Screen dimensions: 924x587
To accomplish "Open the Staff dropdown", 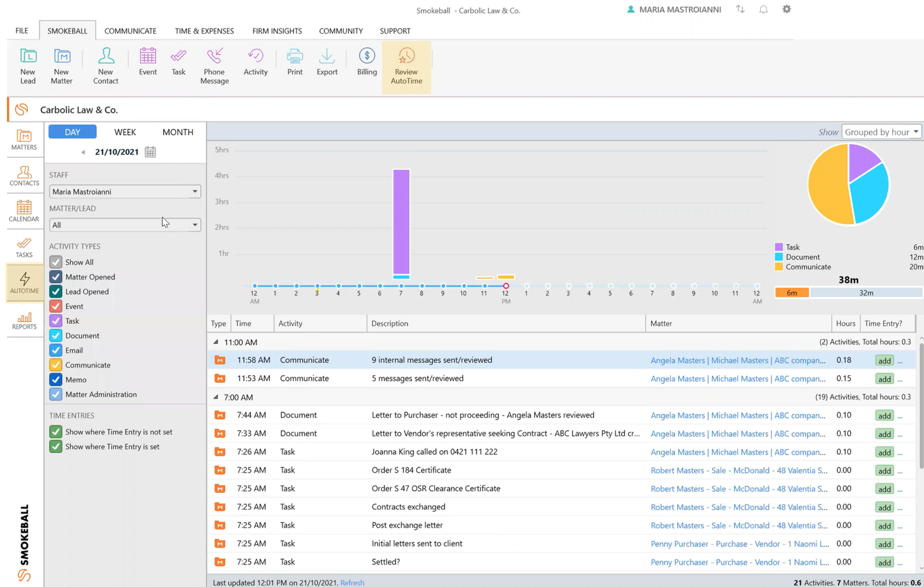I will tap(125, 191).
